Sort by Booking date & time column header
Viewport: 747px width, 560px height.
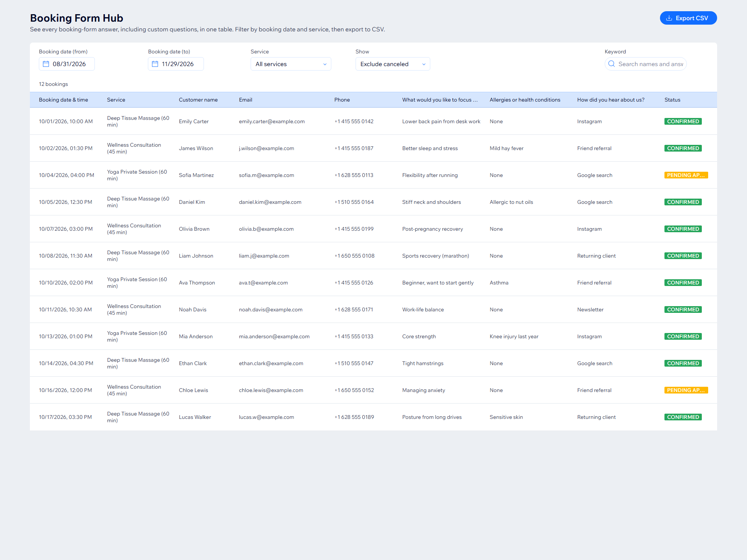pyautogui.click(x=63, y=100)
